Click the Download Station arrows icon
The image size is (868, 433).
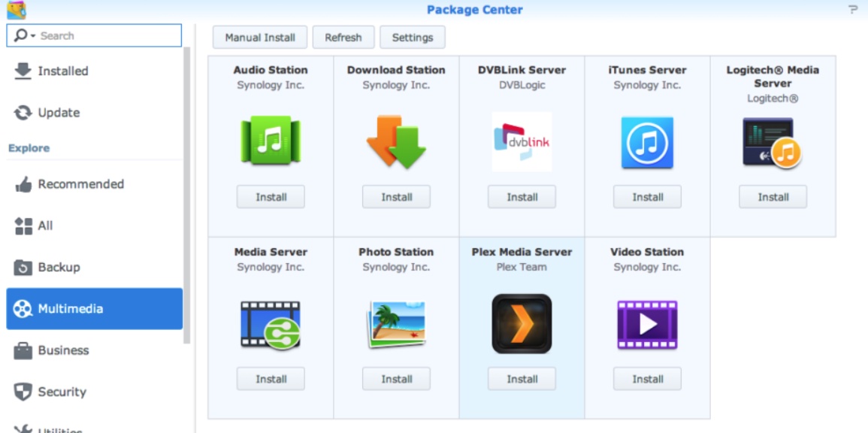click(x=396, y=142)
